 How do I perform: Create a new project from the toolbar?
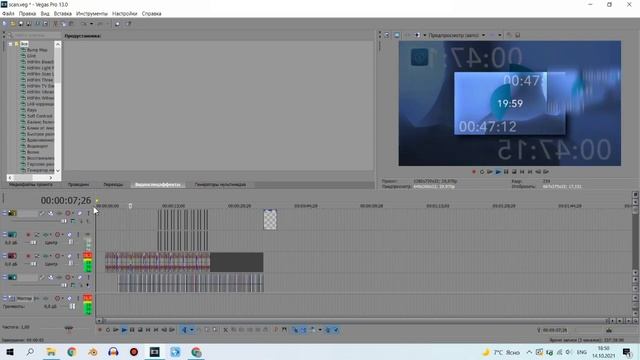tap(5, 24)
